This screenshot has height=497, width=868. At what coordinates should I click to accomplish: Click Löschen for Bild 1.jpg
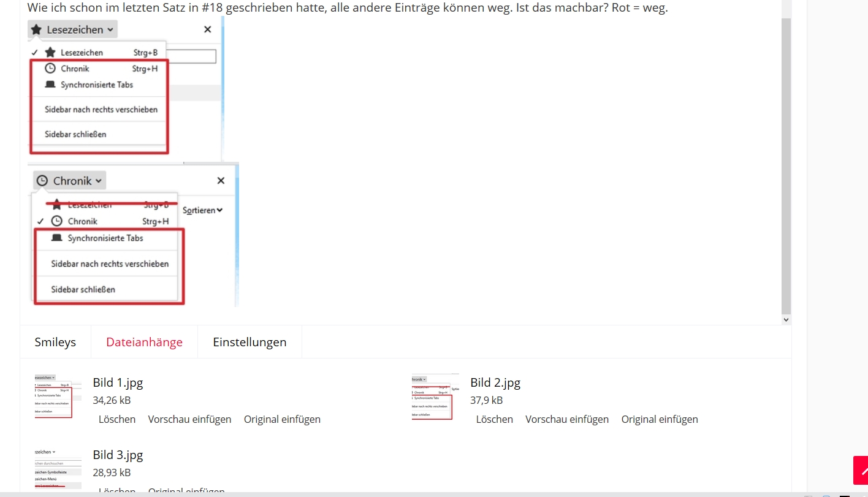[117, 419]
